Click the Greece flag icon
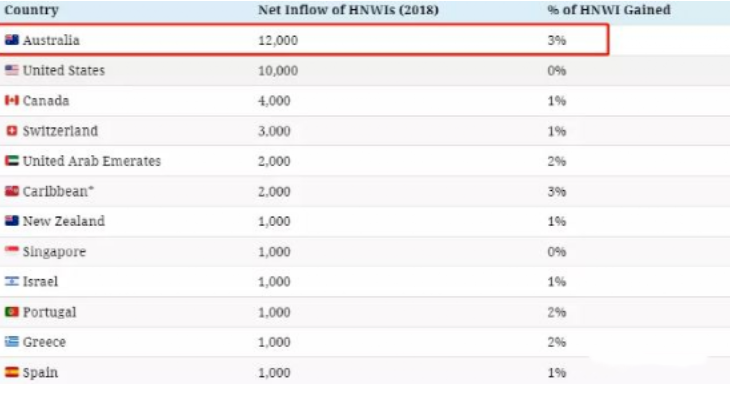 [12, 342]
